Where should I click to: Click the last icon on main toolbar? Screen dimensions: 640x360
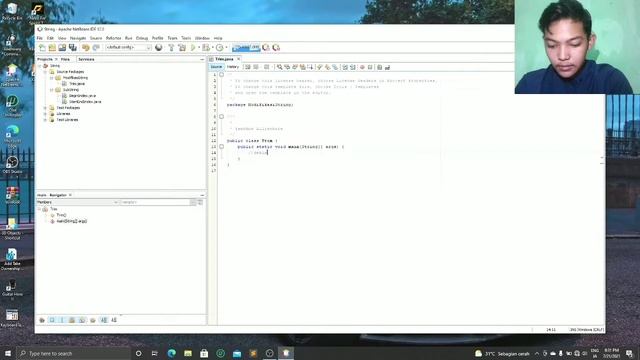click(276, 48)
